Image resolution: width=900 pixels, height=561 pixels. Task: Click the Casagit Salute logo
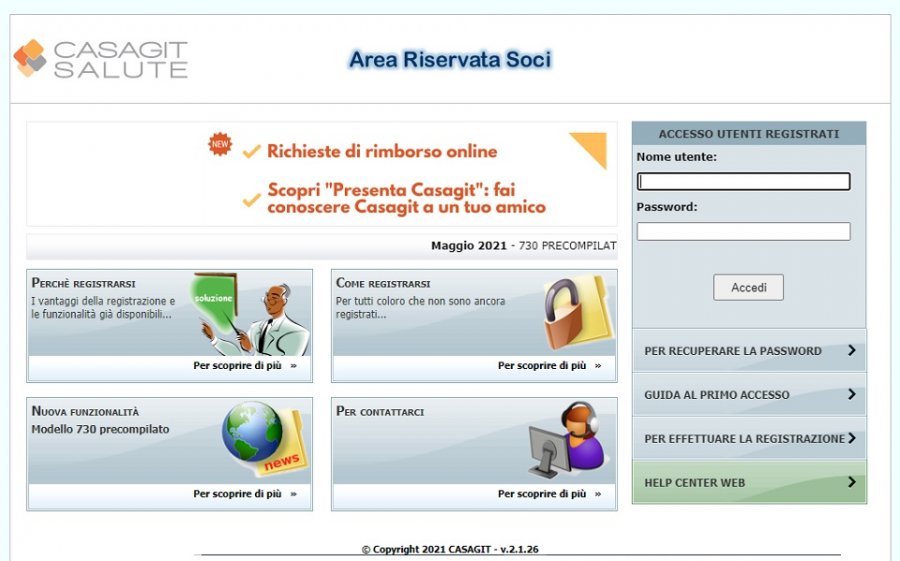click(101, 59)
